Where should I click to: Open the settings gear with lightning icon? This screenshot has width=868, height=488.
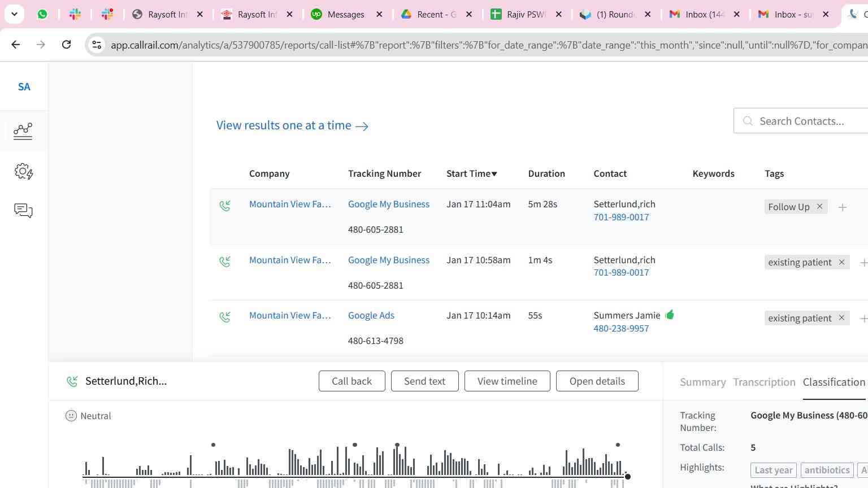click(24, 171)
